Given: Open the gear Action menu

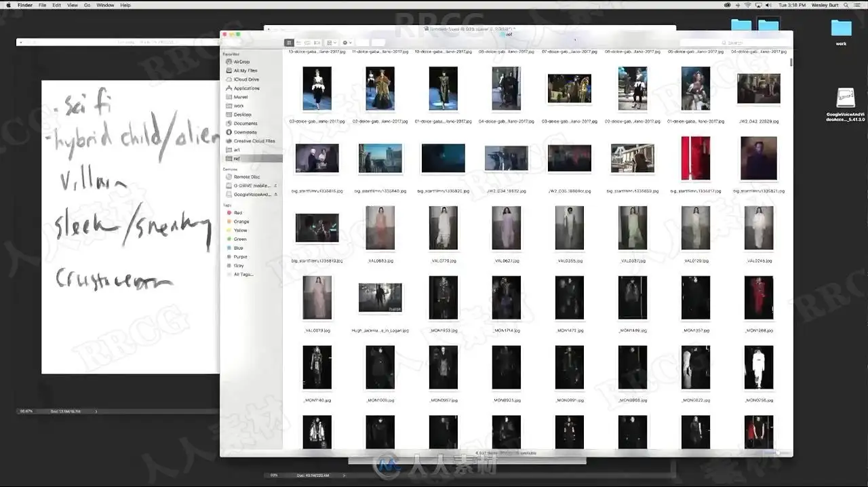Looking at the screenshot, I should tap(347, 43).
